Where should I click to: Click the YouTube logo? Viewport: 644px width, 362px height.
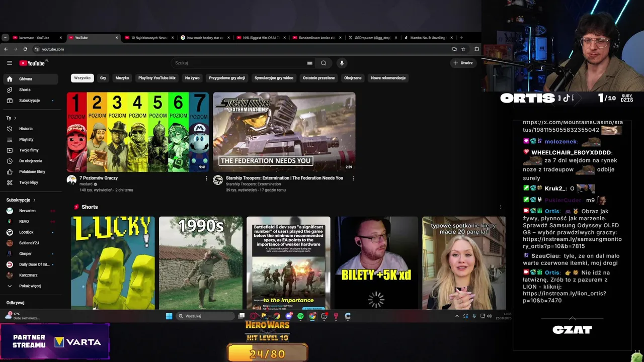tap(33, 63)
